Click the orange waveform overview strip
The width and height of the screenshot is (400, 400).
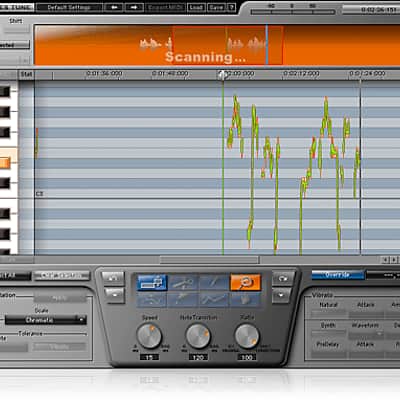[217, 45]
